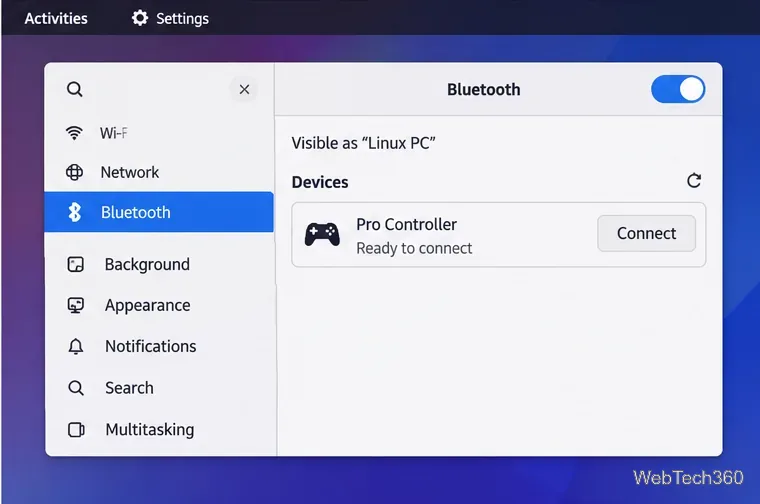This screenshot has height=504, width=760.
Task: Click the Devices section heading
Action: [x=320, y=182]
